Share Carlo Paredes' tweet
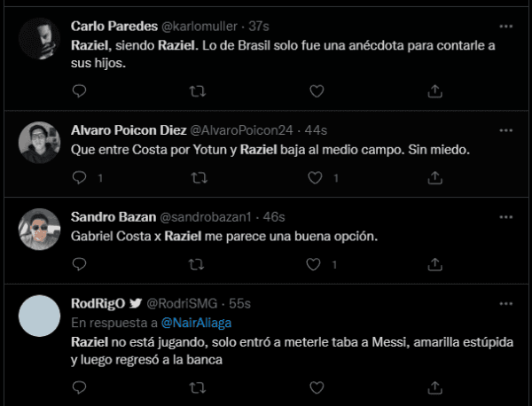 pos(434,90)
